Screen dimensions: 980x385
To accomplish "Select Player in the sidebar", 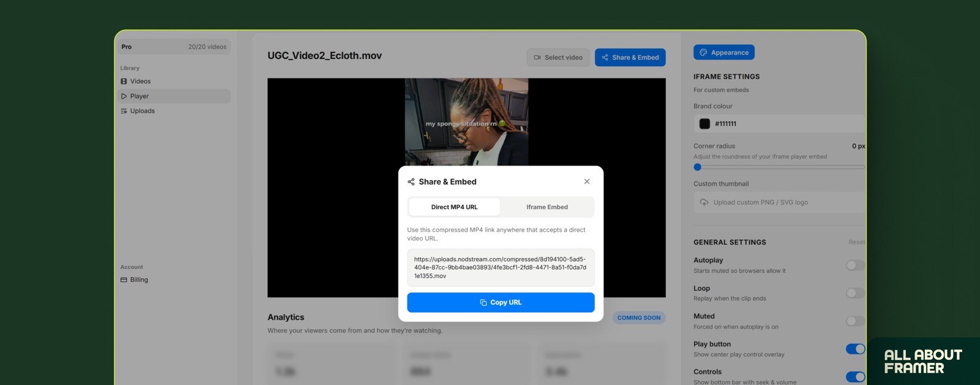I will click(x=174, y=96).
